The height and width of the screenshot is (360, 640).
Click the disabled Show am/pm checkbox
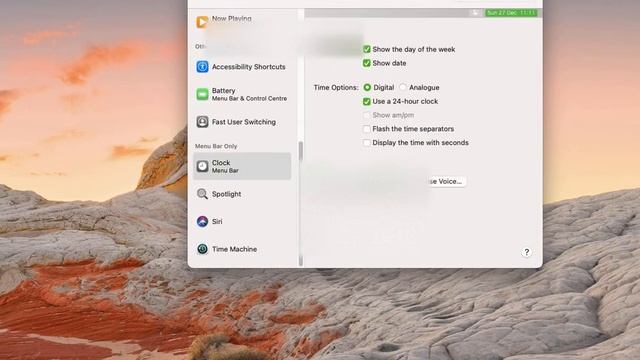pos(367,115)
